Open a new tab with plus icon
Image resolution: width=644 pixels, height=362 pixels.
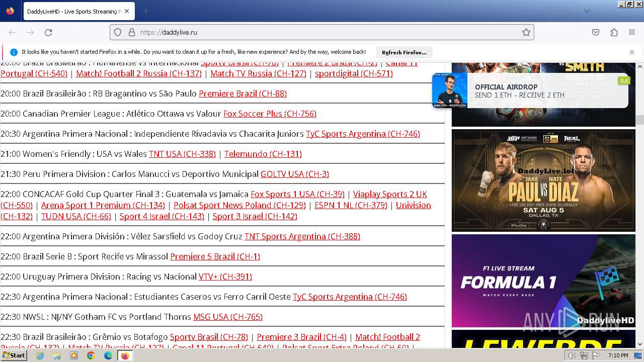coord(145,11)
